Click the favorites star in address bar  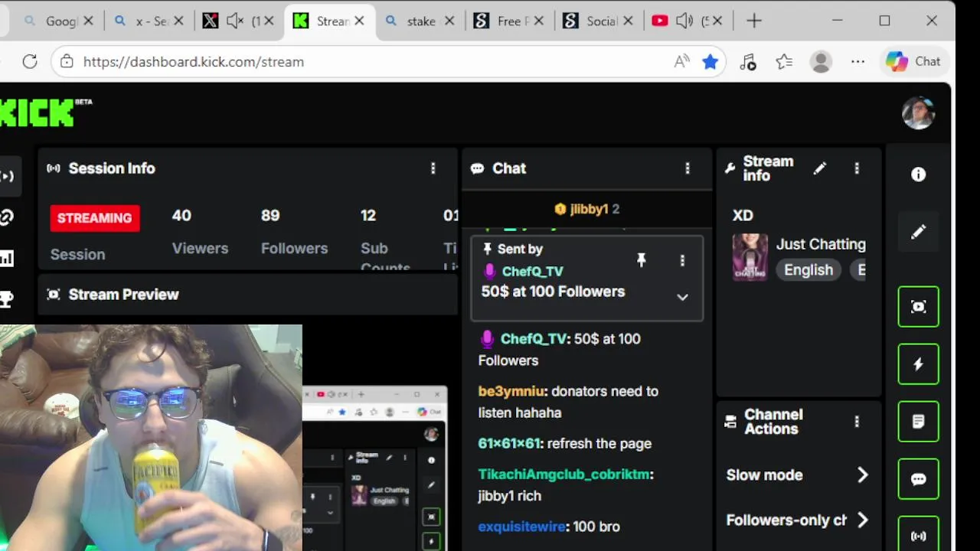tap(710, 62)
